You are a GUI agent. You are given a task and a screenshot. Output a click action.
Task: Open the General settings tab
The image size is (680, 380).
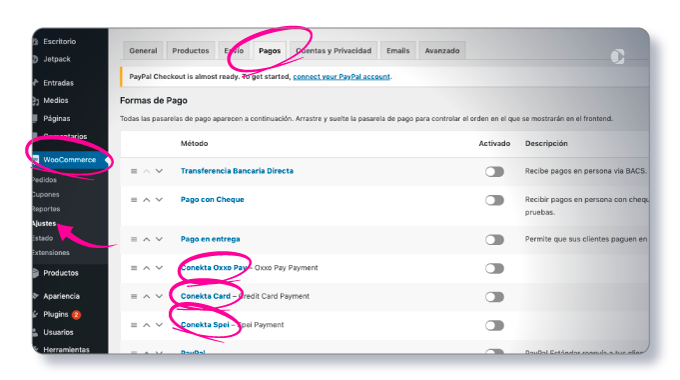143,51
